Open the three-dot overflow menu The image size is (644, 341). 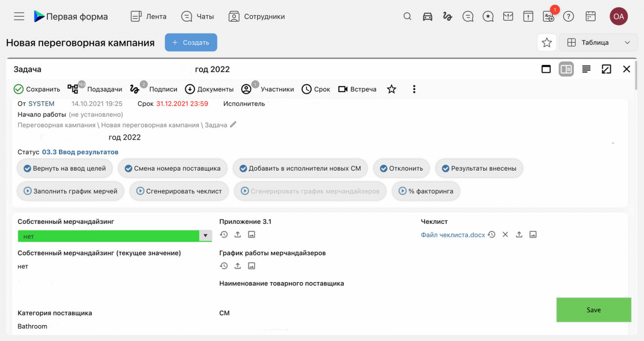(414, 89)
